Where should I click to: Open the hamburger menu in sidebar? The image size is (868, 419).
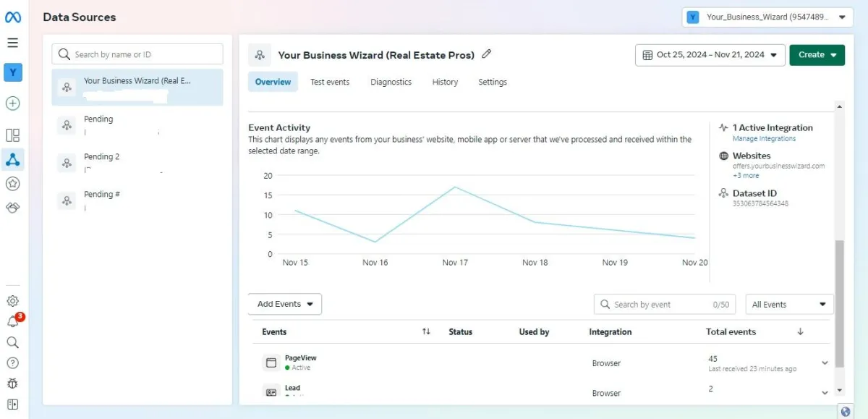13,43
